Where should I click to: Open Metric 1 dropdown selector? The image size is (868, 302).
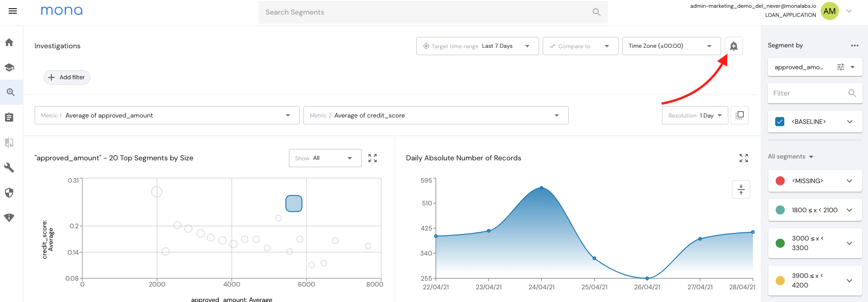[167, 115]
